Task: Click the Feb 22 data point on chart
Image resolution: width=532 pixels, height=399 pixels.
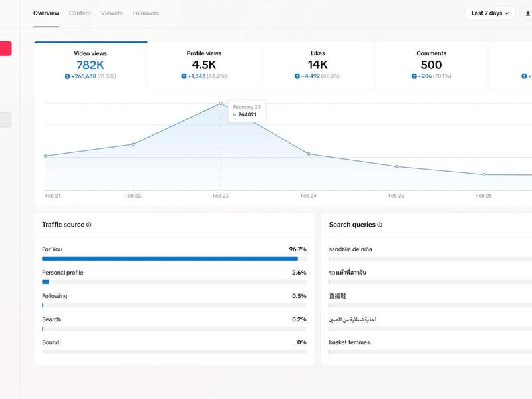Action: pyautogui.click(x=133, y=144)
